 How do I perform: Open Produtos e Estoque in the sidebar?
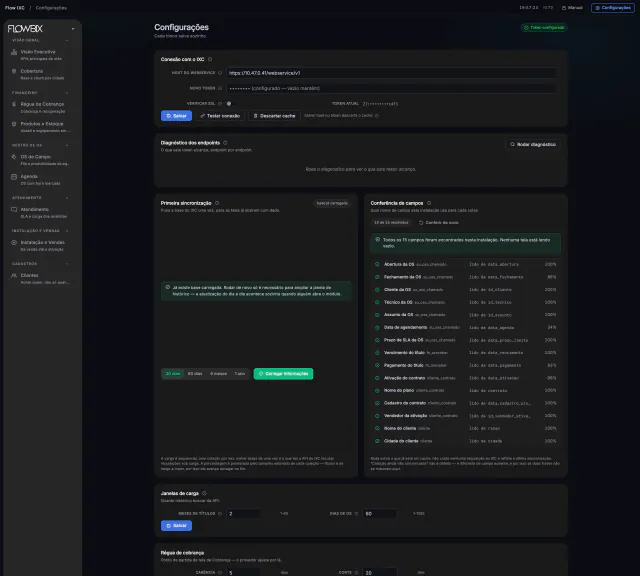pyautogui.click(x=40, y=127)
